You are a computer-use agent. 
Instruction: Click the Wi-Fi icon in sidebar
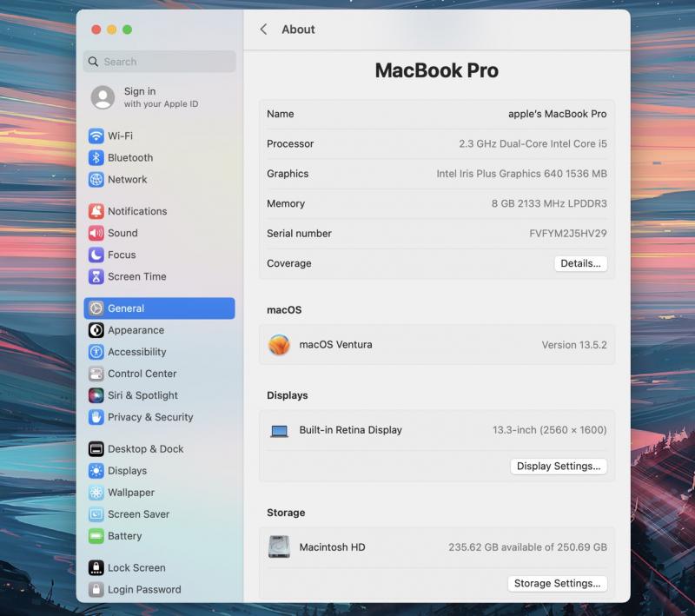pos(96,136)
